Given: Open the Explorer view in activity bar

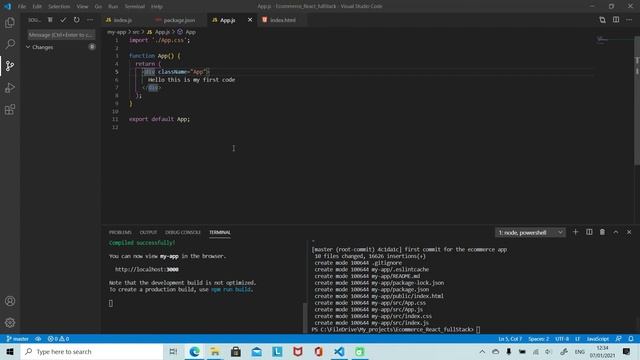Looking at the screenshot, I should [x=10, y=22].
